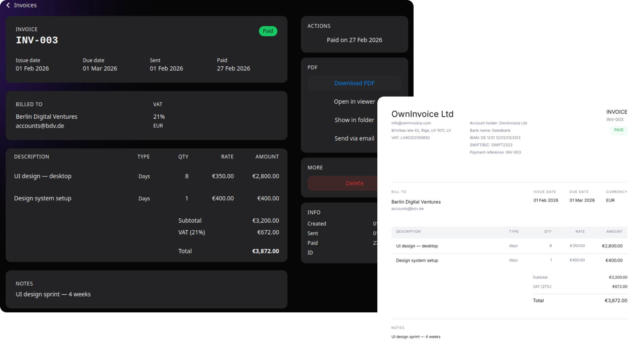Click the Due date value 01 Mar 2026
644x362 pixels.
tap(100, 68)
